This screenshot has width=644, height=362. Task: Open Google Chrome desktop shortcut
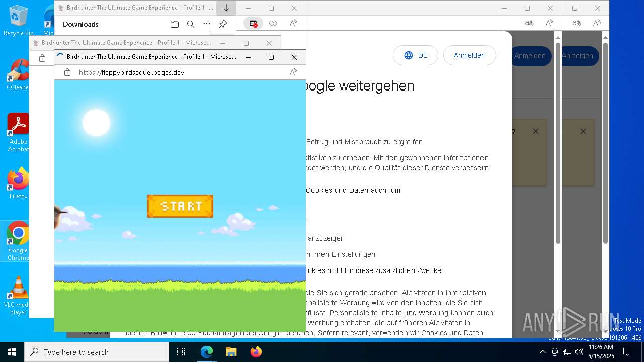(x=18, y=241)
